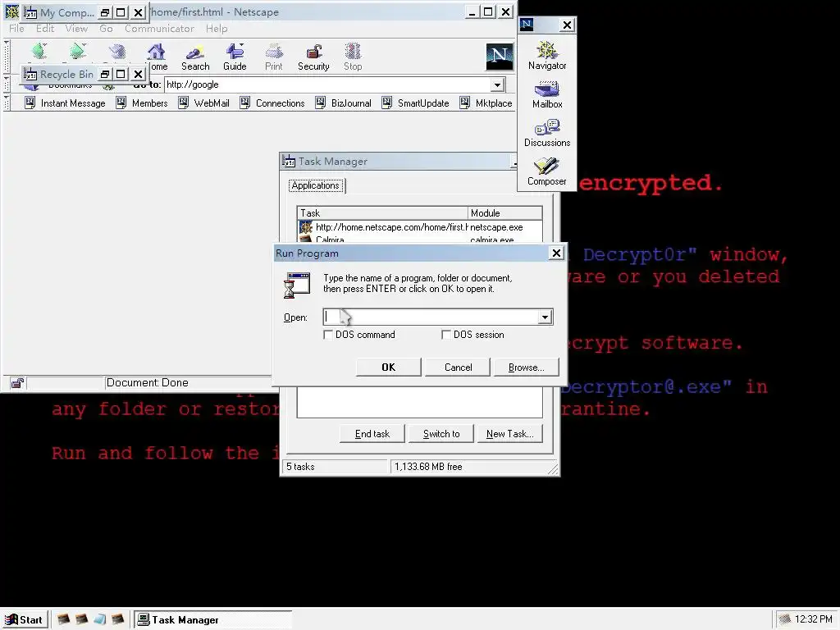Open the Communicator menu
This screenshot has width=840, height=630.
pyautogui.click(x=159, y=29)
